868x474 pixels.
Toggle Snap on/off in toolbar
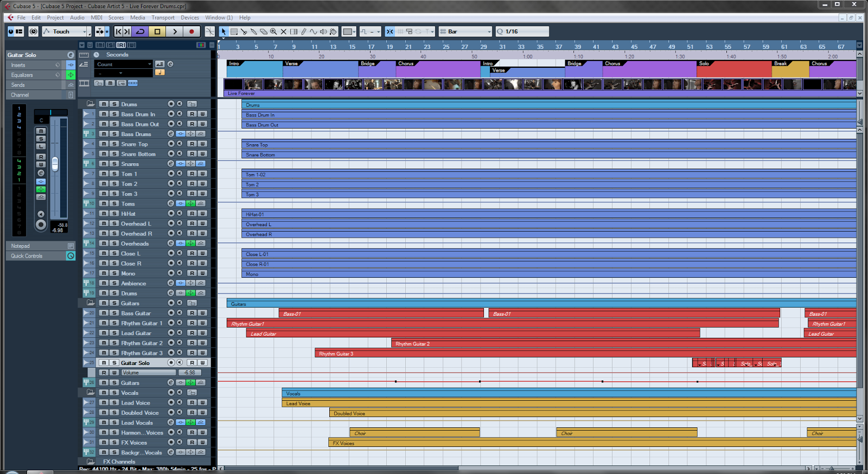point(390,31)
